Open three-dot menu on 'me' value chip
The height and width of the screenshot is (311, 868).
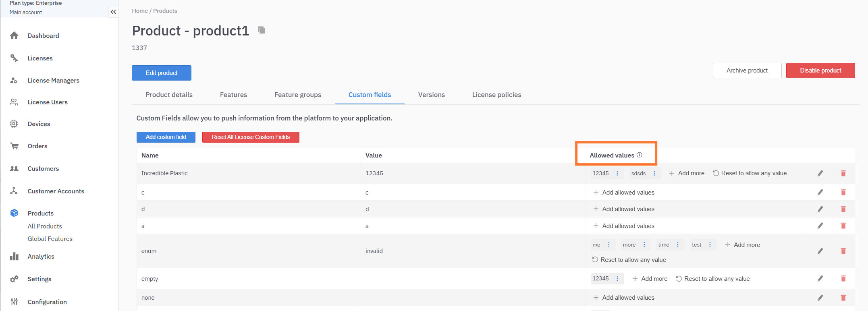[x=609, y=245]
